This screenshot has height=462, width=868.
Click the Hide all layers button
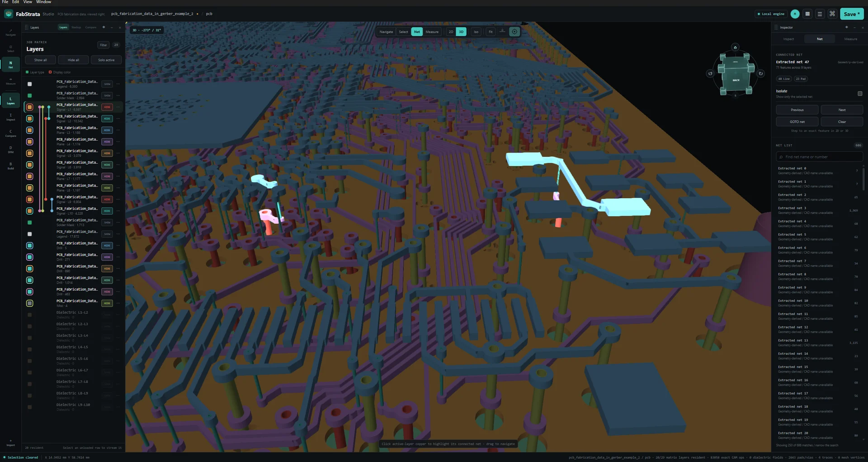(73, 60)
